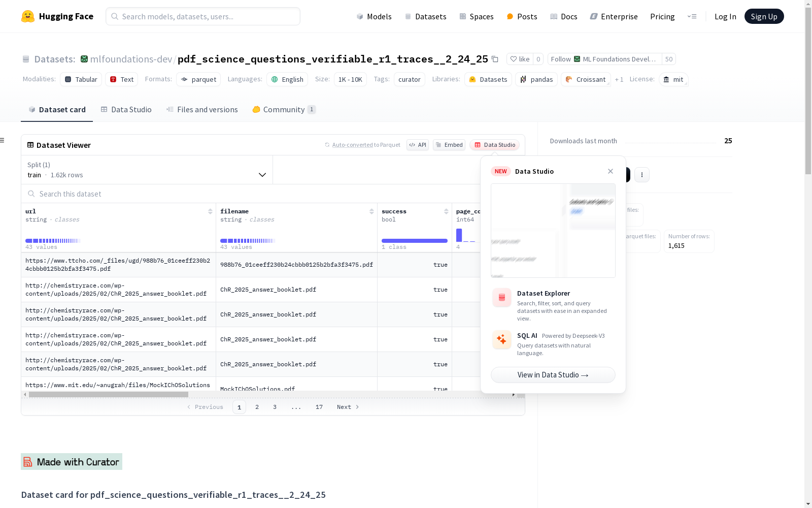Sort the success column
This screenshot has width=812, height=508.
[x=446, y=211]
